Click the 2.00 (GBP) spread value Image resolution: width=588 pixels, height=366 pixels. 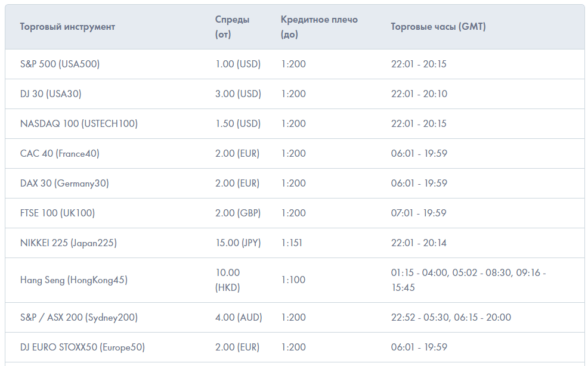pos(238,213)
